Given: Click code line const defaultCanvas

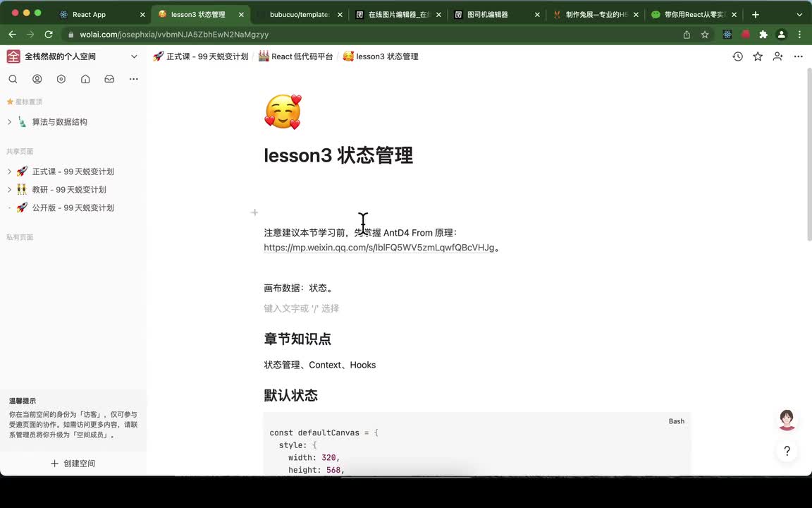Looking at the screenshot, I should click(324, 433).
